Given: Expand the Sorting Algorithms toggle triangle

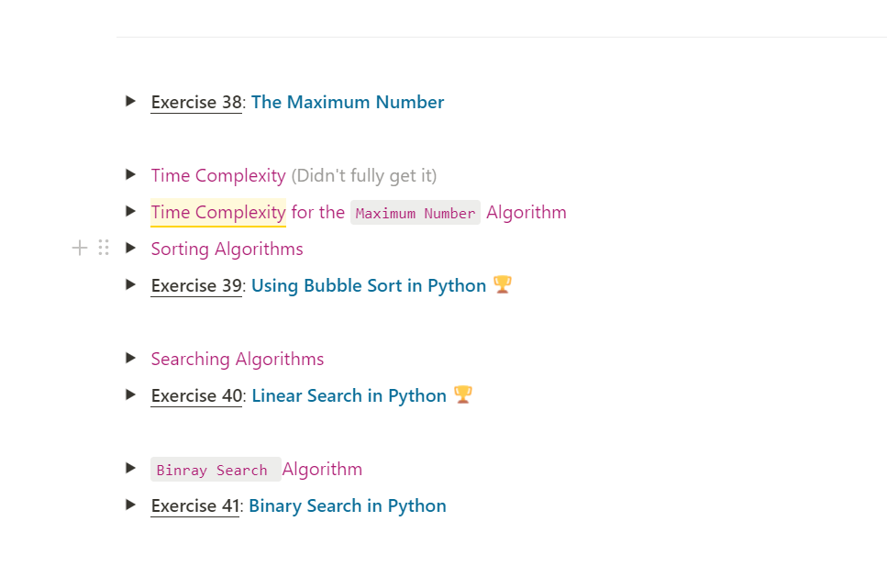Looking at the screenshot, I should 131,248.
